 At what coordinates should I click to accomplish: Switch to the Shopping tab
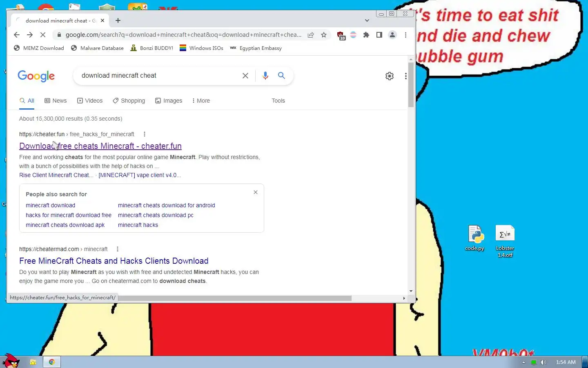click(x=129, y=101)
